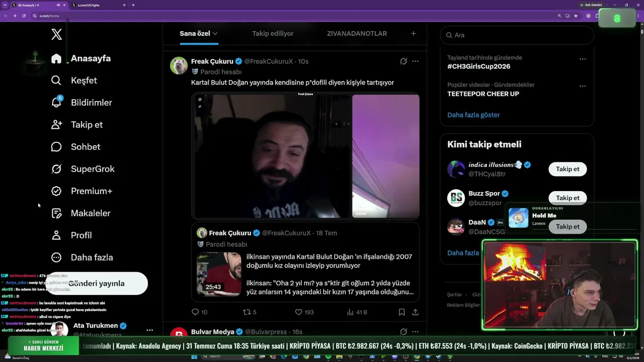Open the Profil person icon
The height and width of the screenshot is (362, 644).
(x=56, y=235)
